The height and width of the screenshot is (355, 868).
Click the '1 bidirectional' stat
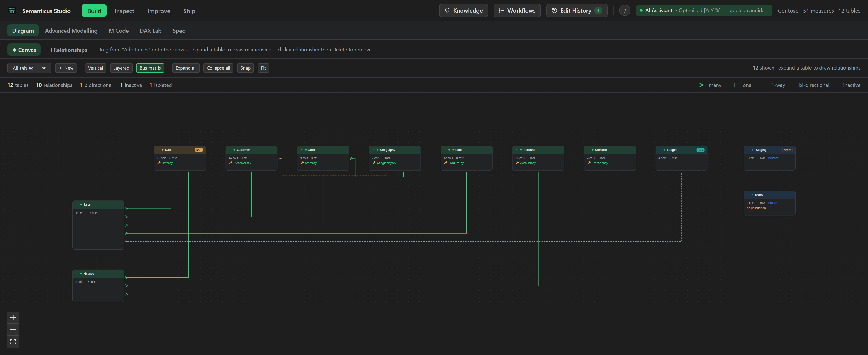pyautogui.click(x=96, y=85)
